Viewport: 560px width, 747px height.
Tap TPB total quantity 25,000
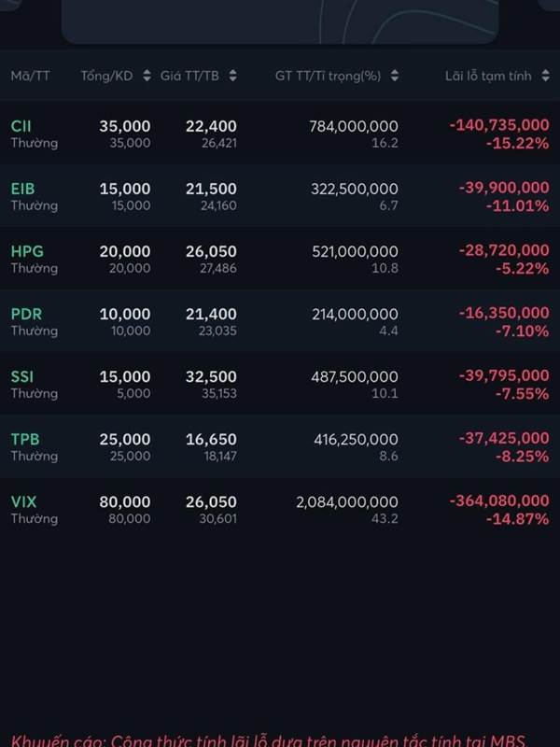[125, 439]
